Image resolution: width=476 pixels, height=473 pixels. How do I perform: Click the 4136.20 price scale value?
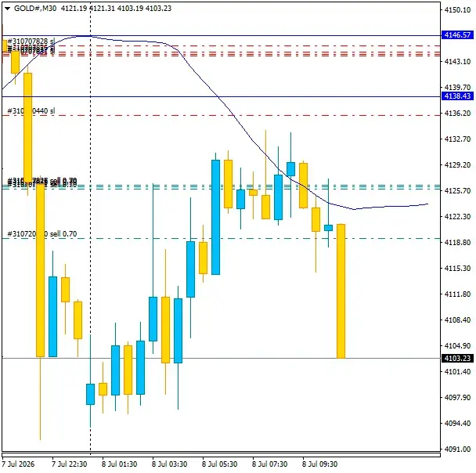457,114
